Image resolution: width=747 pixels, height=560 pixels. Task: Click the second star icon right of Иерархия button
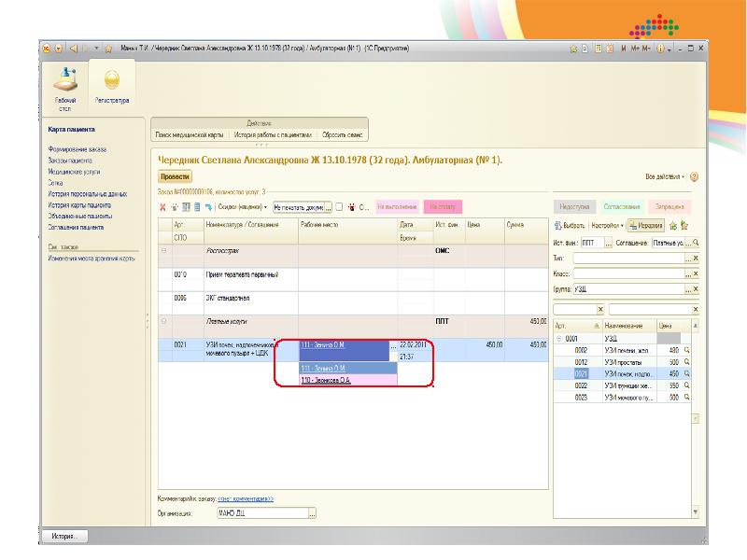(x=684, y=226)
